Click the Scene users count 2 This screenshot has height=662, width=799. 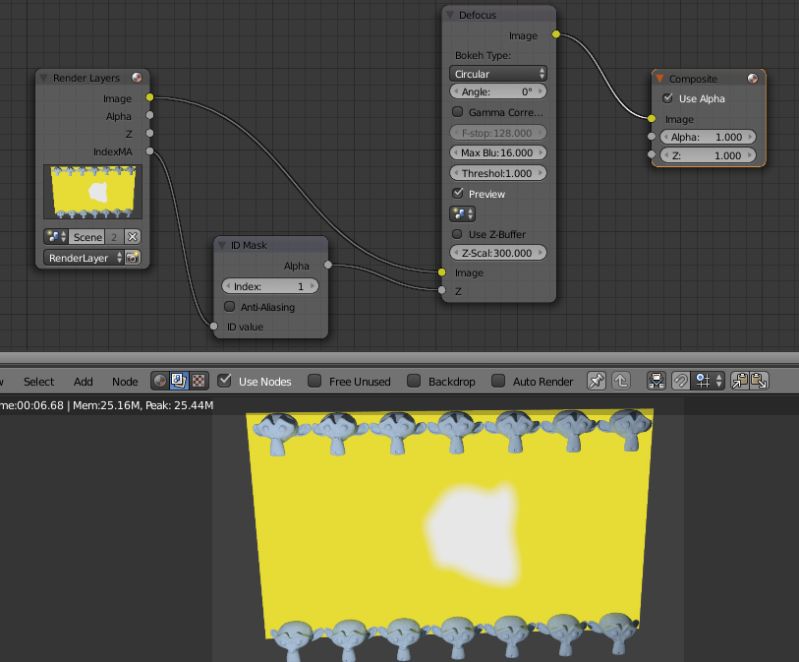114,237
